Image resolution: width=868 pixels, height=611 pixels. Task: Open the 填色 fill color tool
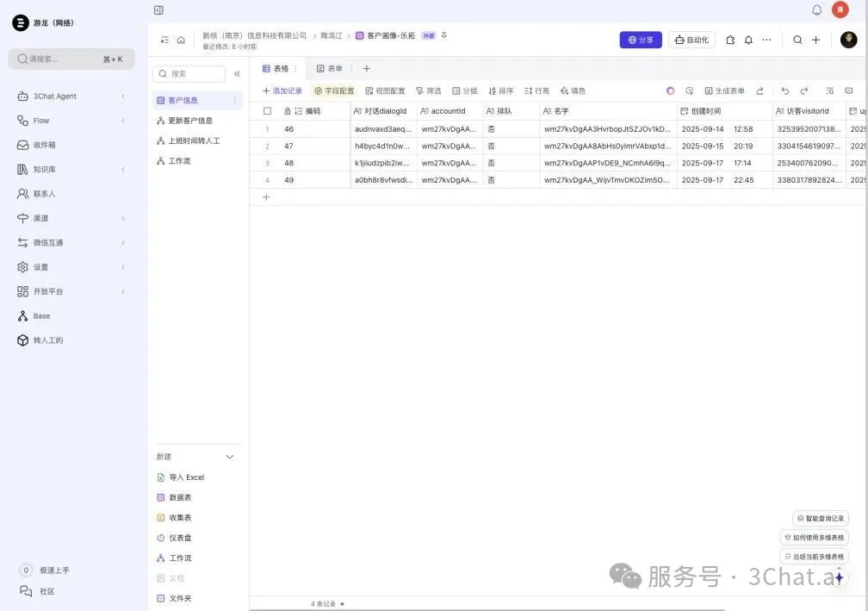tap(573, 90)
